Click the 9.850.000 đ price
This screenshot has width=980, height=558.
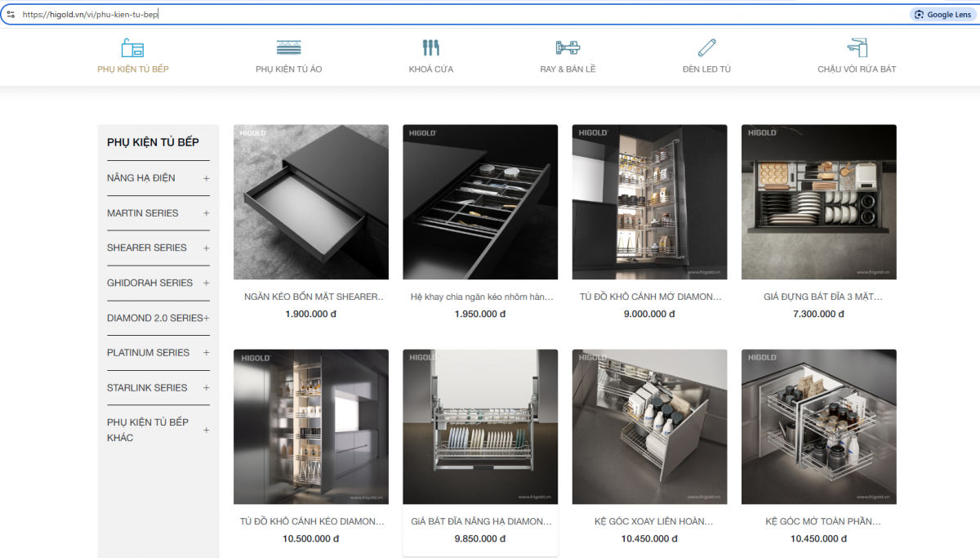(x=480, y=538)
